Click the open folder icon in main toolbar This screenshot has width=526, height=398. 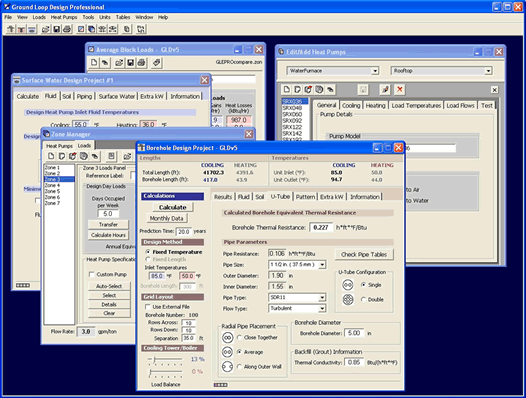click(45, 29)
